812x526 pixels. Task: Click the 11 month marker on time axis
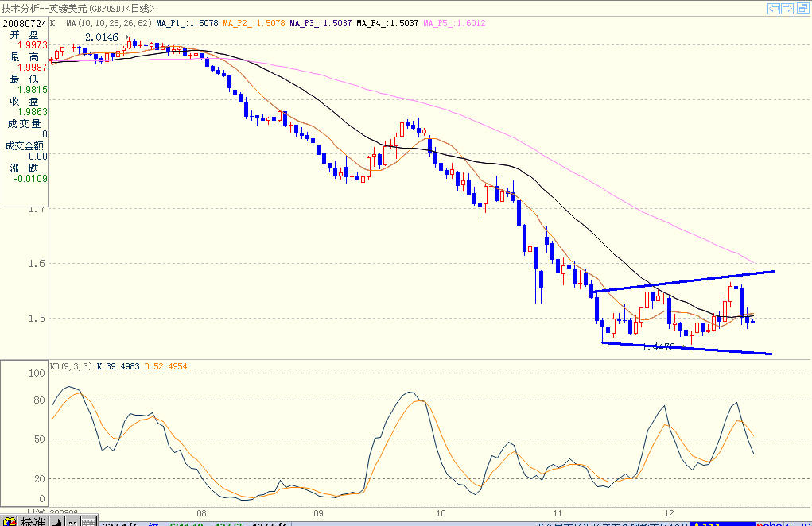pyautogui.click(x=558, y=513)
